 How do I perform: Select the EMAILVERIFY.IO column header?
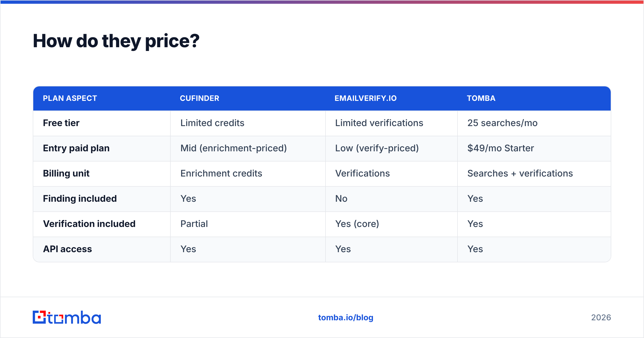coord(365,98)
